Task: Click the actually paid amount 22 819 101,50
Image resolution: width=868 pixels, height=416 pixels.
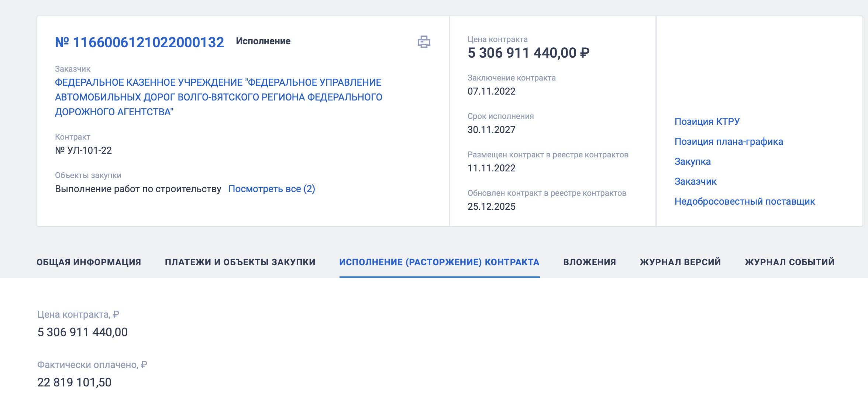Action: pyautogui.click(x=74, y=382)
